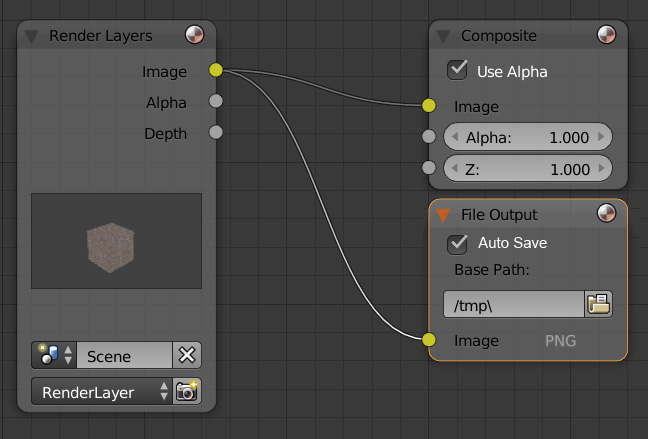Viewport: 648px width, 439px height.
Task: Collapse the File Output node triangle
Action: [x=443, y=215]
